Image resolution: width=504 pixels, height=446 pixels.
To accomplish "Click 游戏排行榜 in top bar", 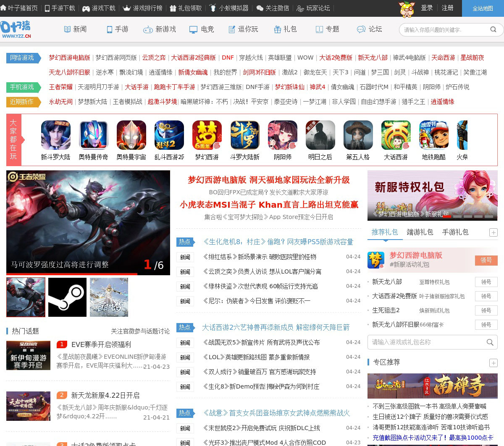I will pyautogui.click(x=142, y=8).
